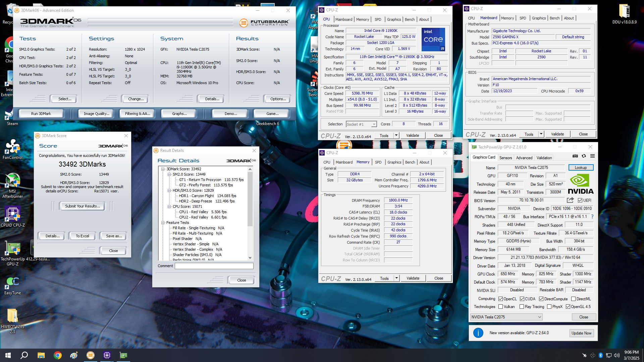Open CPUID CPU-Z desktop icon
Image resolution: width=644 pixels, height=362 pixels.
coord(12,217)
